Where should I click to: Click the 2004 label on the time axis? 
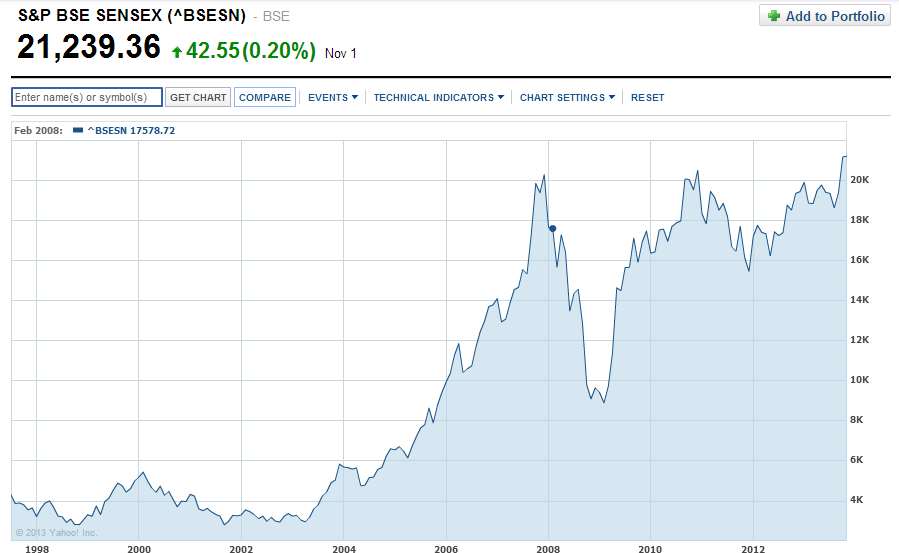(x=344, y=549)
